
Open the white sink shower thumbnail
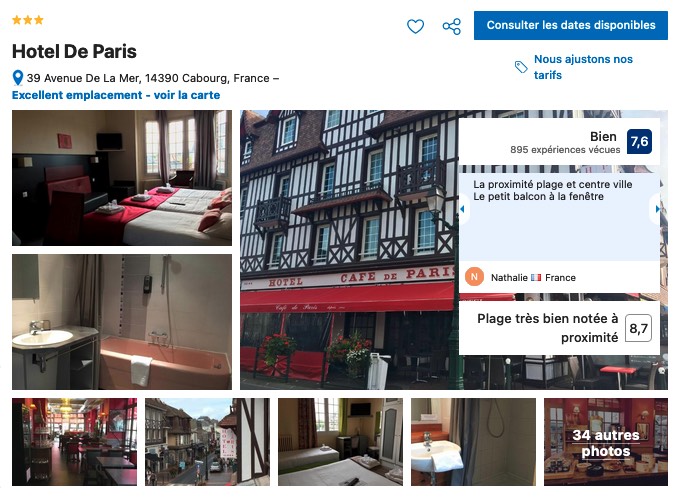(x=473, y=442)
